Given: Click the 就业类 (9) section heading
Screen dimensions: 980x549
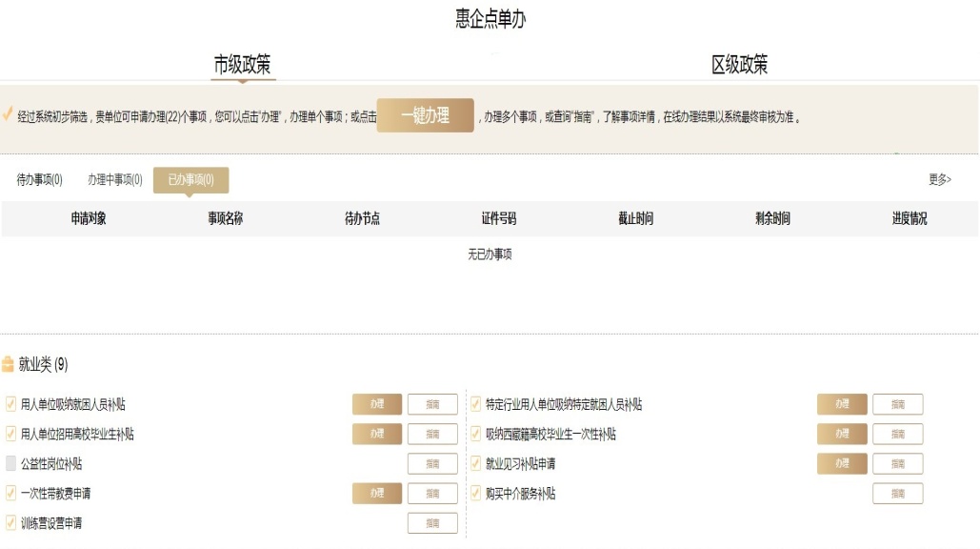Looking at the screenshot, I should [43, 364].
